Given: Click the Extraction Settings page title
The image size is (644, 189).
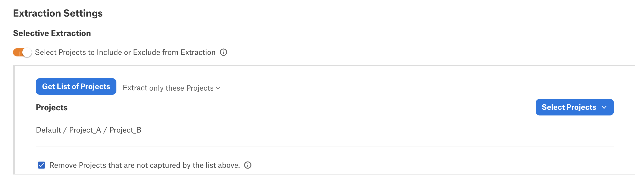Looking at the screenshot, I should click(58, 13).
